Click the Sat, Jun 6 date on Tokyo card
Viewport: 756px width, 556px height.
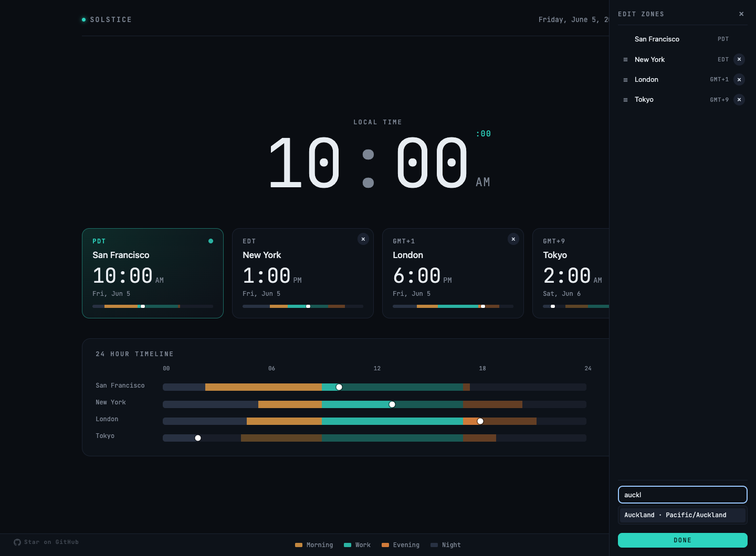pos(562,294)
